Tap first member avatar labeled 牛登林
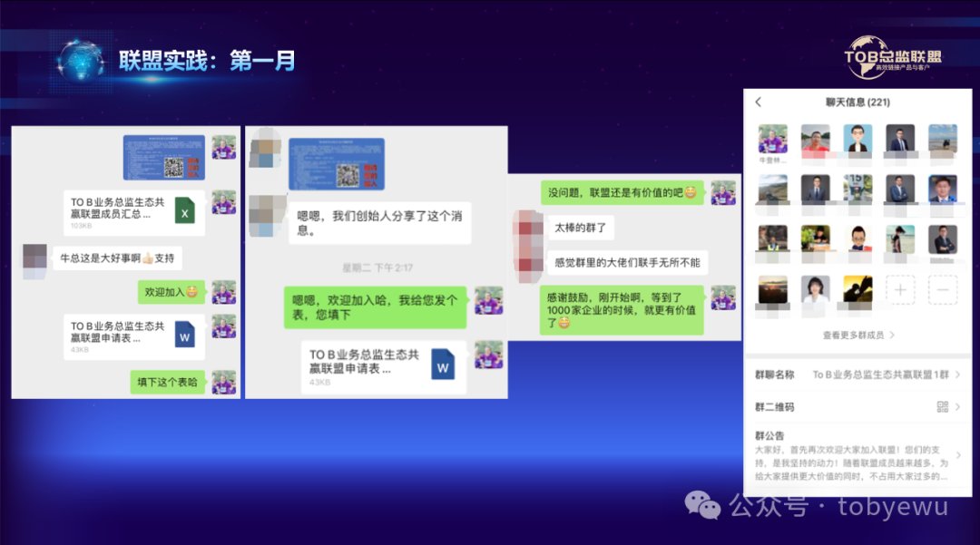The height and width of the screenshot is (545, 980). coord(772,139)
